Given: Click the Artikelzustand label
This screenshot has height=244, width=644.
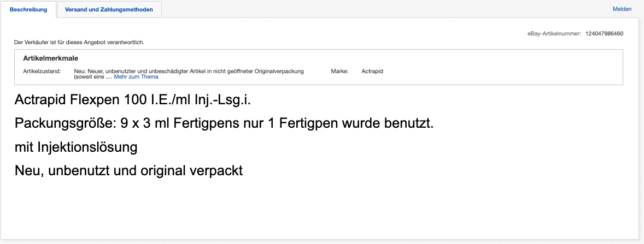Looking at the screenshot, I should [42, 71].
